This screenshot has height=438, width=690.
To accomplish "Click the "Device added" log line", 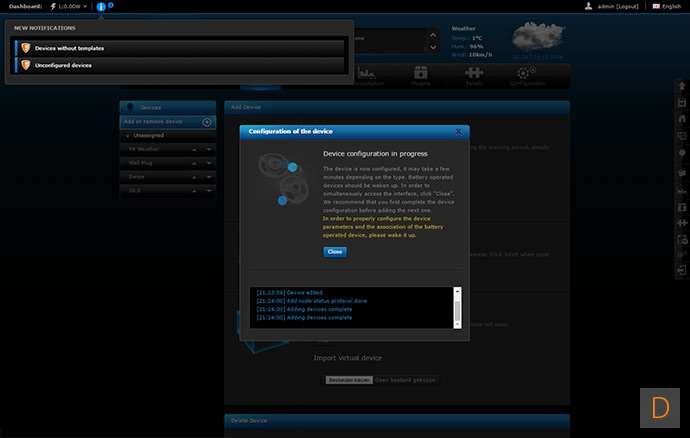I will coord(290,293).
